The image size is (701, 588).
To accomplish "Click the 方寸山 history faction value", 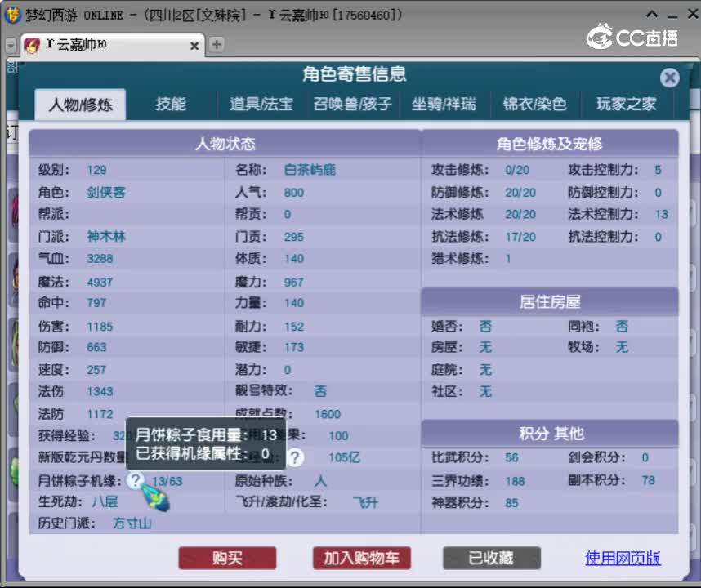I will click(132, 523).
